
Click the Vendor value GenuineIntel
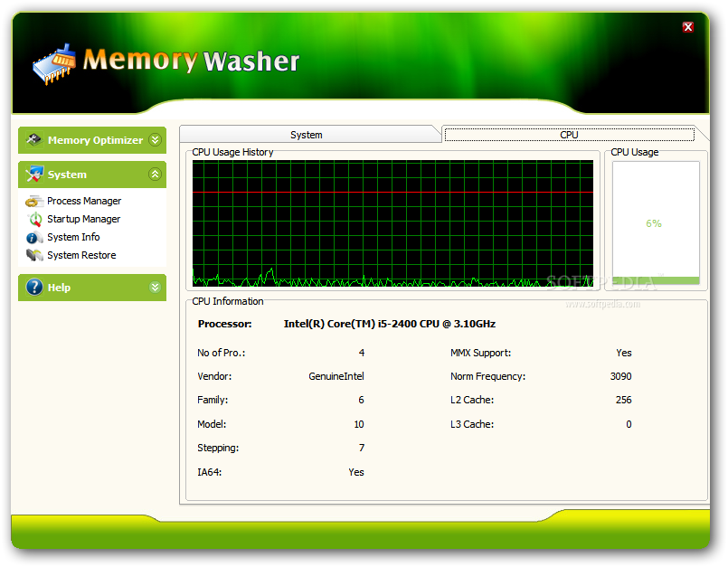pos(336,376)
